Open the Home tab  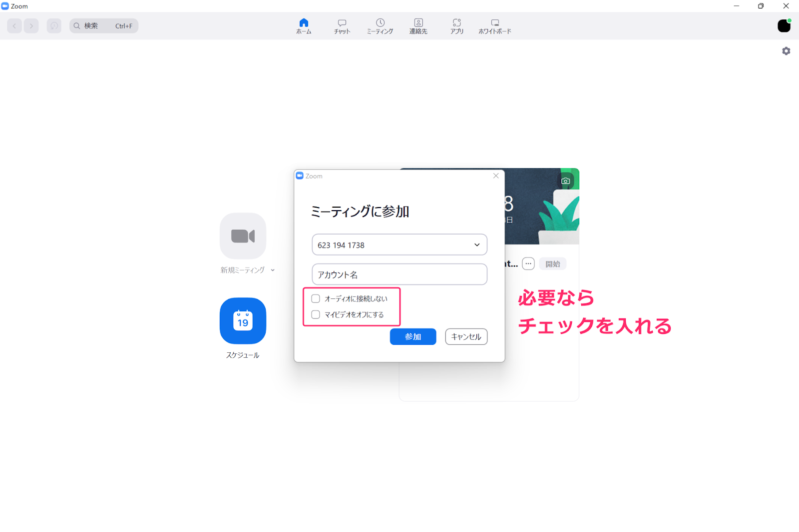(x=304, y=26)
